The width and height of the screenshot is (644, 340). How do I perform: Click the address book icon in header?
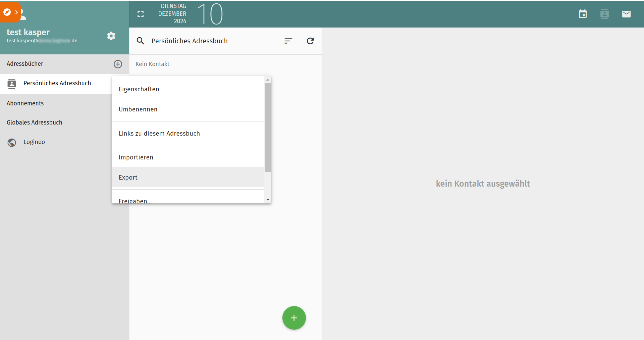[604, 14]
